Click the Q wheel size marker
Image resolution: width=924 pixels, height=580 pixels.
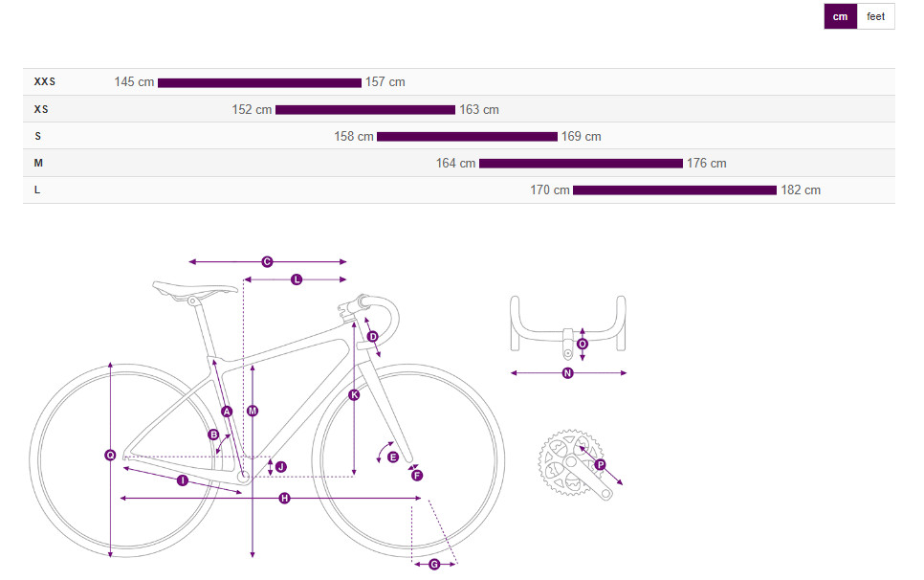[x=111, y=456]
